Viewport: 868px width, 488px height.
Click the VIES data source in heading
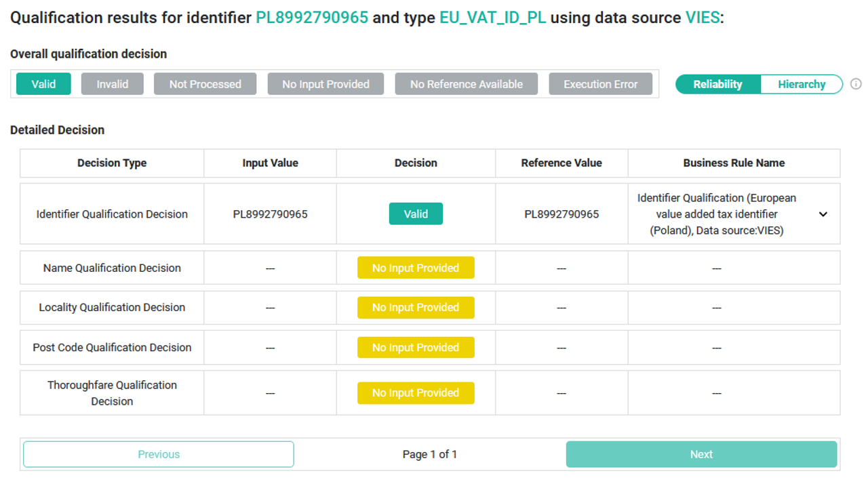pos(703,18)
